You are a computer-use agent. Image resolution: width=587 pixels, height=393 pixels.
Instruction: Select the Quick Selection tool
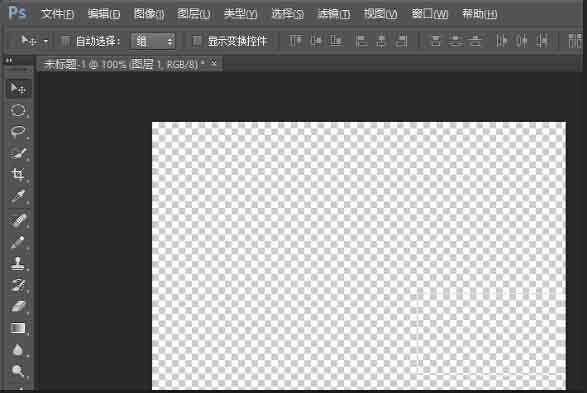coord(18,153)
